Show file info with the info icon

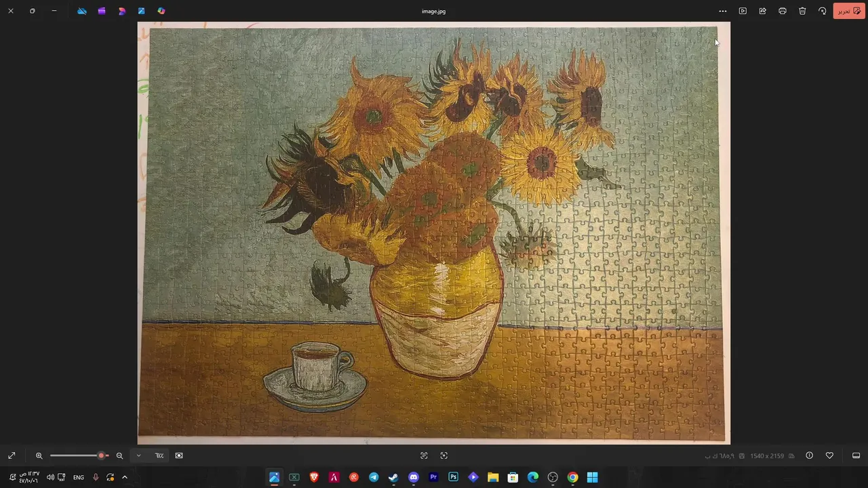[x=809, y=455]
